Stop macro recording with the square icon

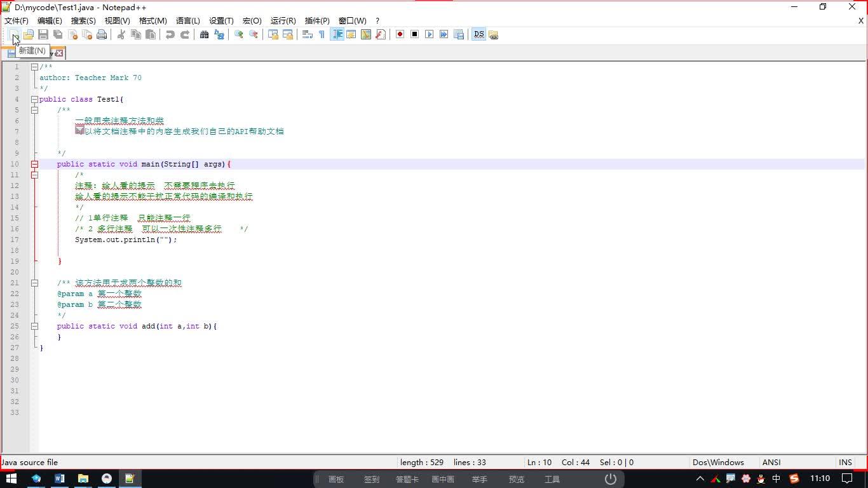414,34
